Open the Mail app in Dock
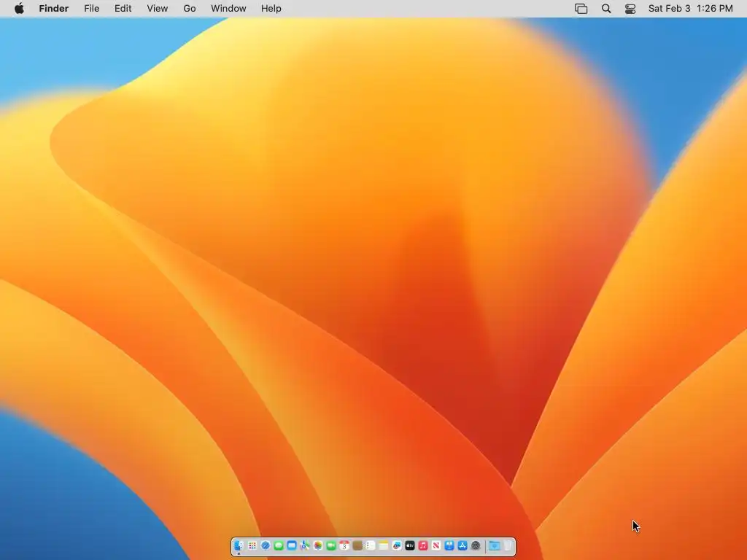747x560 pixels. point(292,545)
